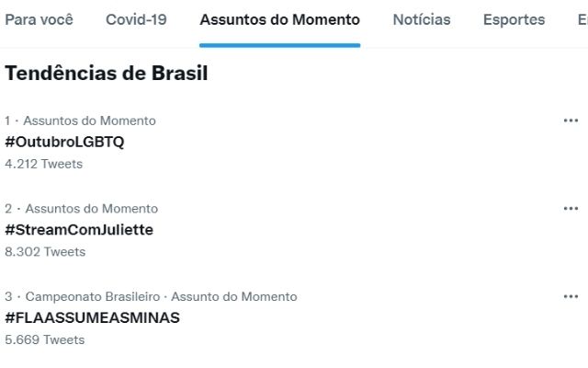Go to the Notícias tab

click(422, 19)
